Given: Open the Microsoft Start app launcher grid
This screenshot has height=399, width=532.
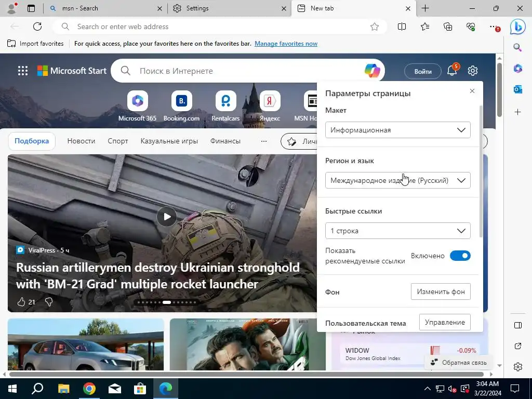Looking at the screenshot, I should (23, 71).
